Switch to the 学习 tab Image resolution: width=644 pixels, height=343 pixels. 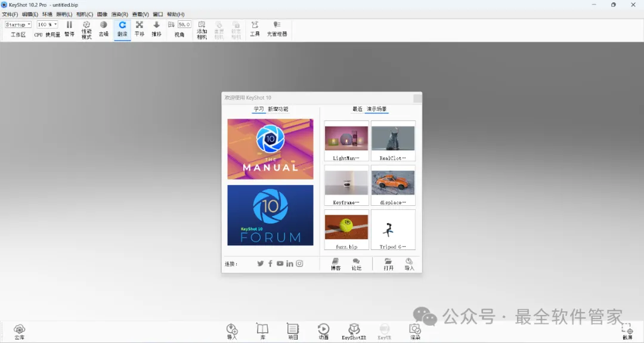tap(259, 109)
